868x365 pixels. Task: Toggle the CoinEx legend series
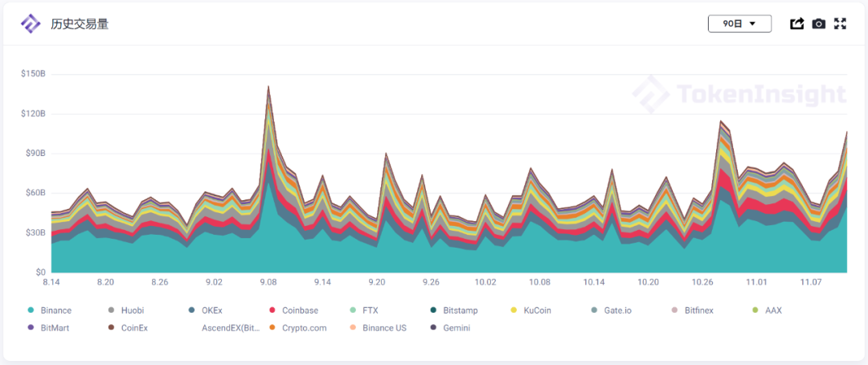coord(127,328)
